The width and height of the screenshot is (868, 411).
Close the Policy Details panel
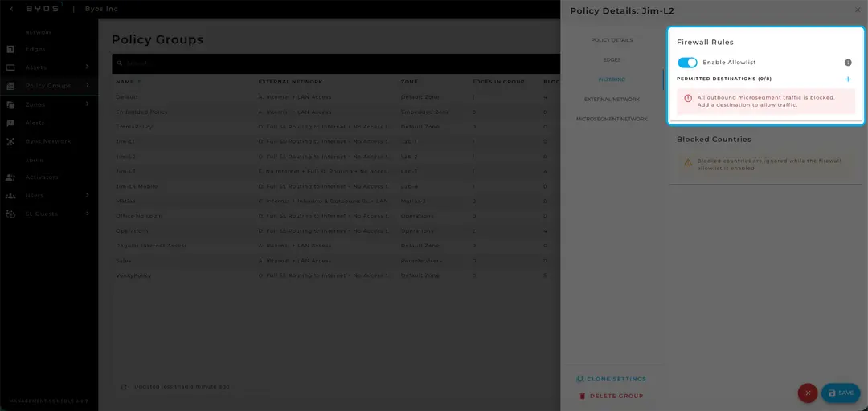coord(858,10)
